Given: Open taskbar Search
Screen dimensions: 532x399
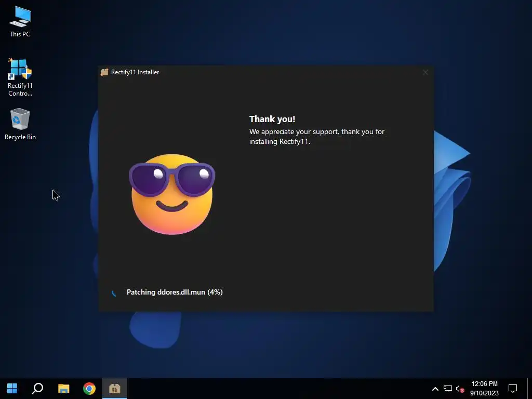Looking at the screenshot, I should [x=37, y=389].
